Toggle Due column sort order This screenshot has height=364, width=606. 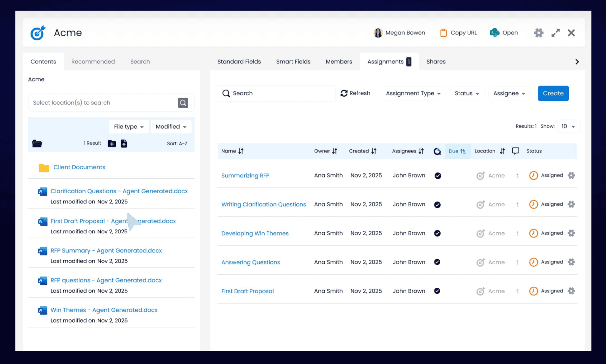pos(457,151)
